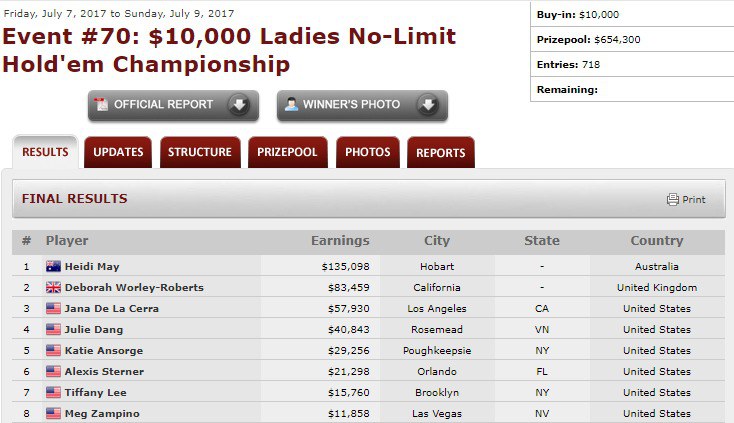This screenshot has height=423, width=734.
Task: Click the PDF icon on Official Report
Action: tap(101, 104)
